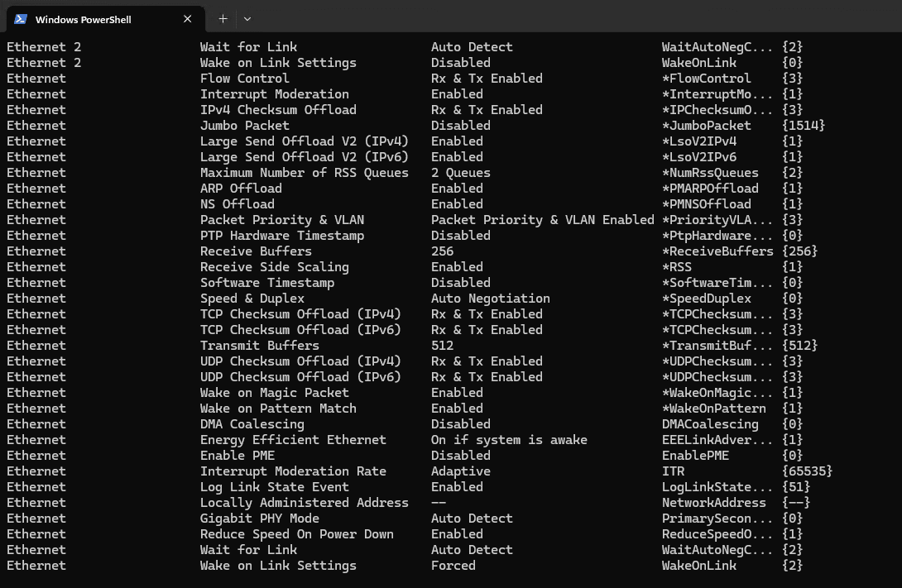
Task: Click the On if system is awake value
Action: (509, 440)
